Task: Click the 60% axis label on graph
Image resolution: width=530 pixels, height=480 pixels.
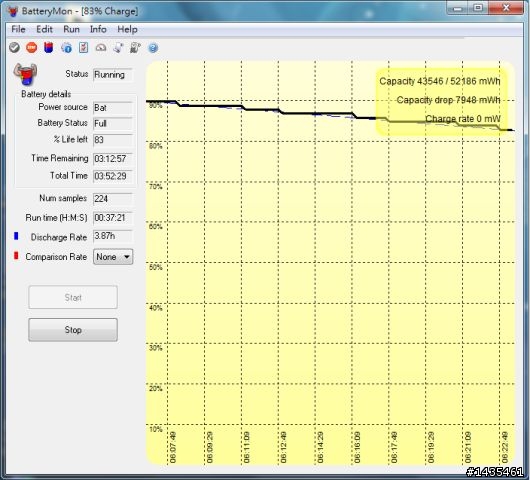Action: click(x=155, y=226)
